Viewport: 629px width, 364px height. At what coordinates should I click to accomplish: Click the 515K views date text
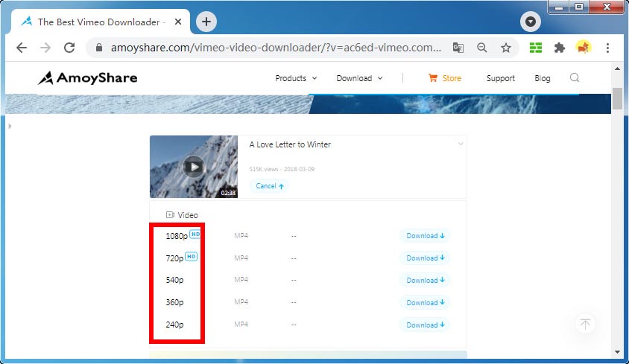(282, 169)
